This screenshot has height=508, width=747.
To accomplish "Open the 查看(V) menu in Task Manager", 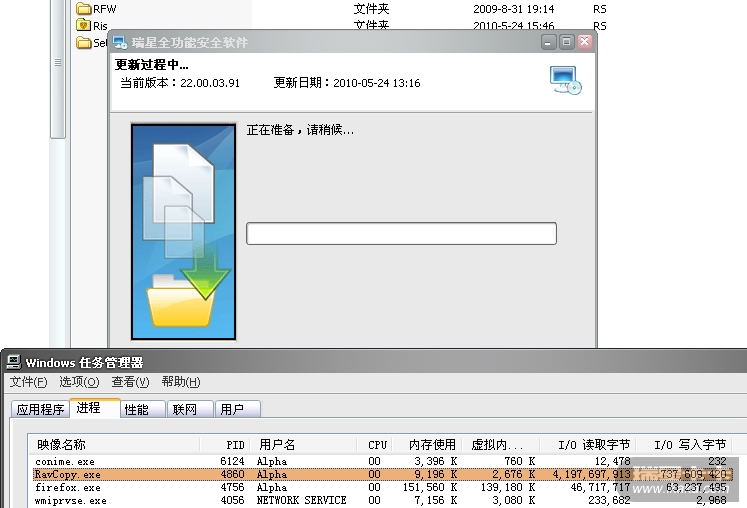I will (x=130, y=382).
